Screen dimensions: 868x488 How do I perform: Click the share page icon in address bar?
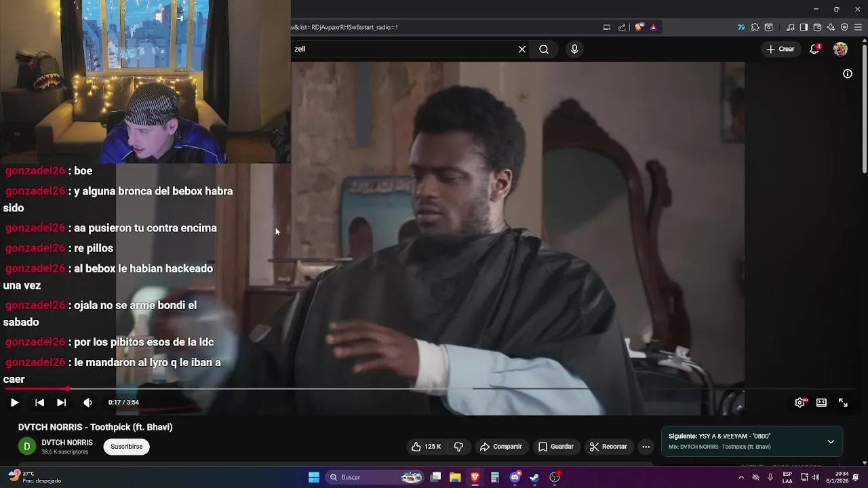pyautogui.click(x=622, y=27)
